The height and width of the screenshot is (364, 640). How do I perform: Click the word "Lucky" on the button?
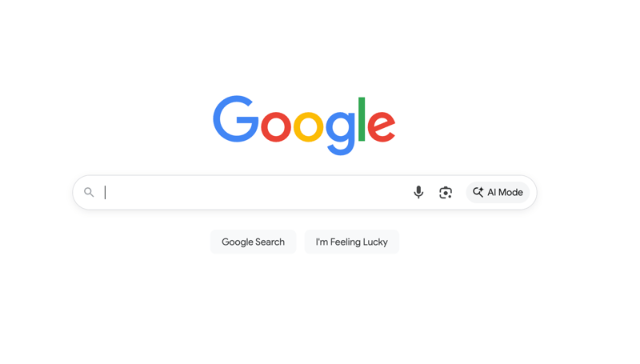[375, 242]
